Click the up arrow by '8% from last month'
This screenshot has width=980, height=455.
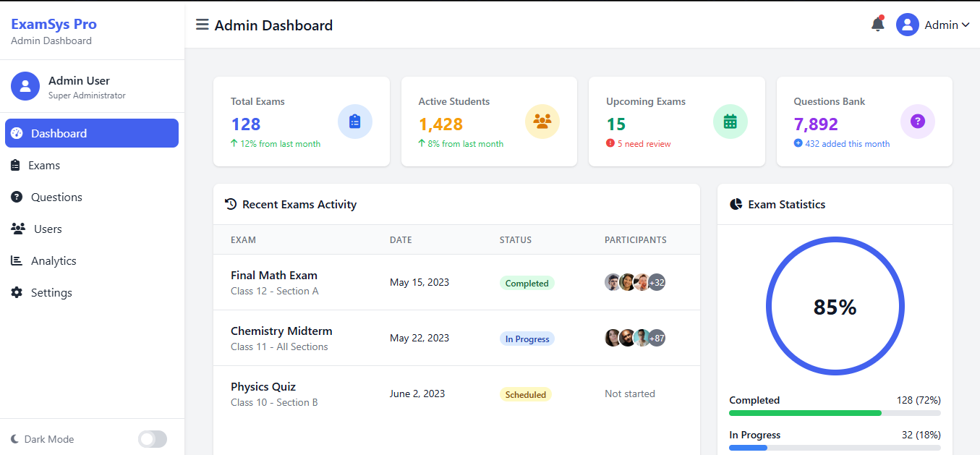[x=422, y=143]
